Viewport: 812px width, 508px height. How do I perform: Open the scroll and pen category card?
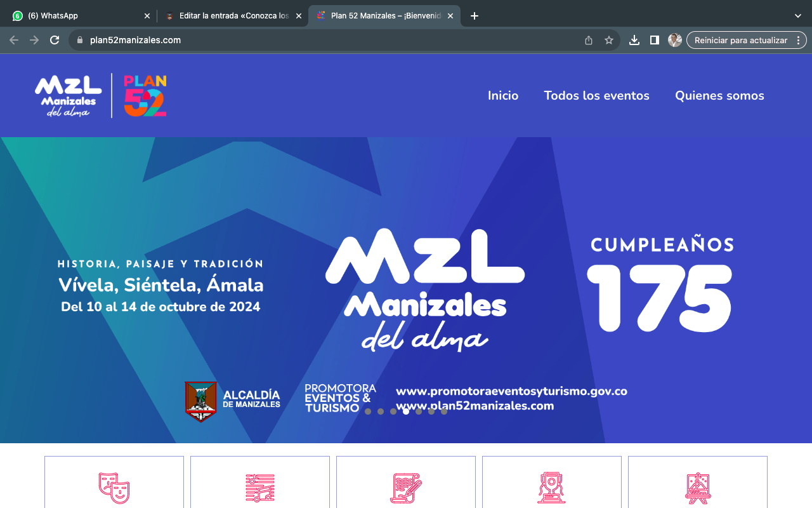(x=406, y=483)
